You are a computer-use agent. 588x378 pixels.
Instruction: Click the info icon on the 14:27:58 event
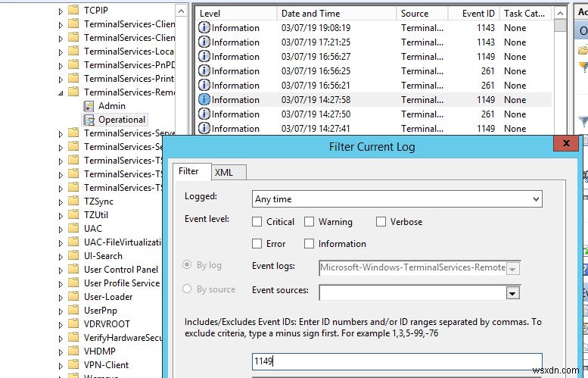point(204,100)
